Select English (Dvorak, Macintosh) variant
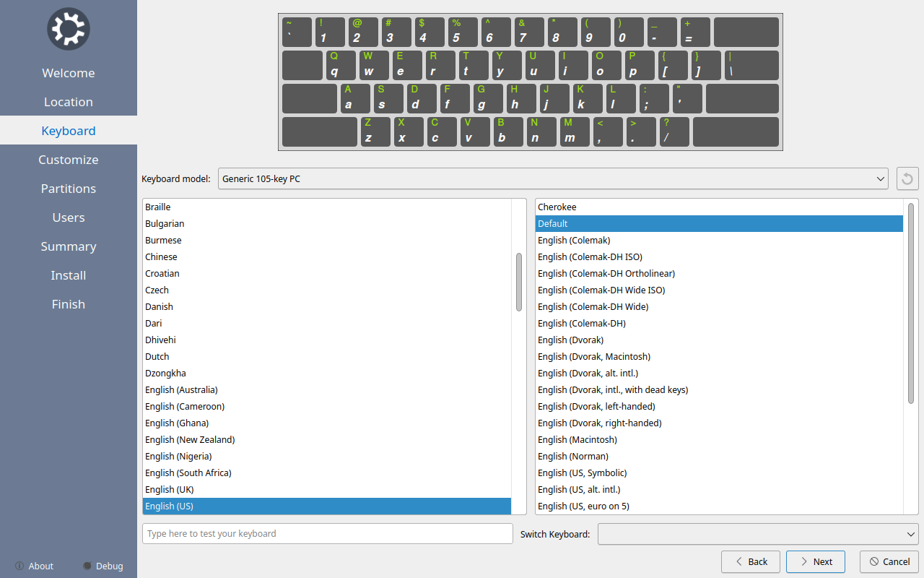This screenshot has height=578, width=924. tap(719, 357)
